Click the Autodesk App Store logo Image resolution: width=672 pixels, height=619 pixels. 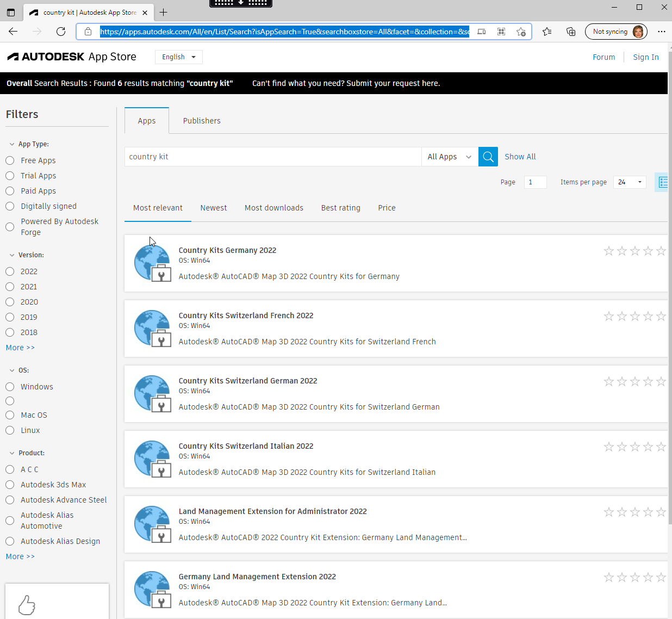coord(72,57)
